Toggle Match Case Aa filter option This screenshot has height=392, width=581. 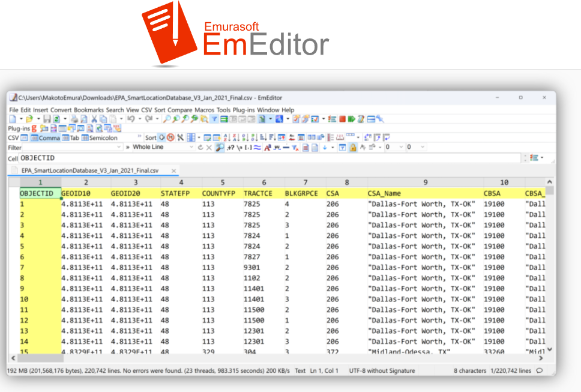point(267,147)
